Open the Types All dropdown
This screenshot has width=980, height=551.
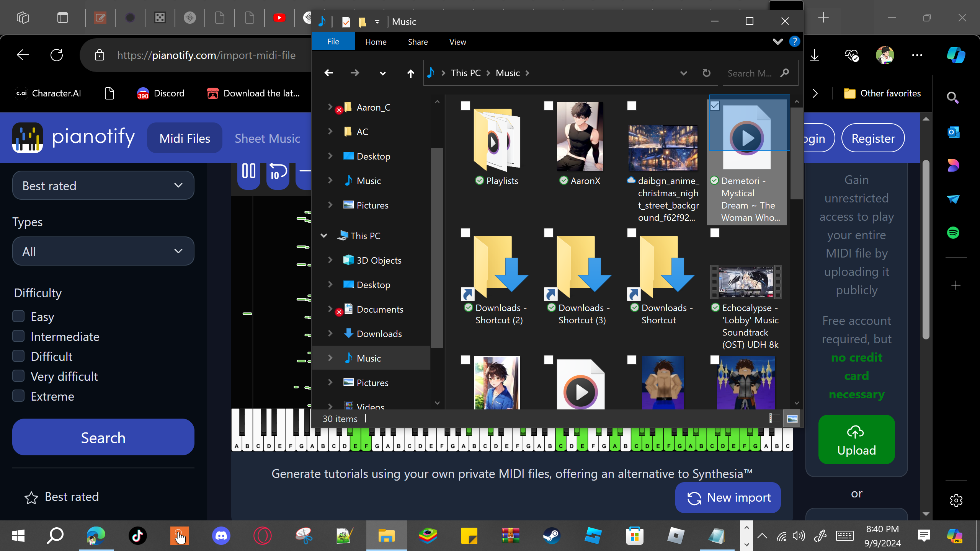click(103, 251)
